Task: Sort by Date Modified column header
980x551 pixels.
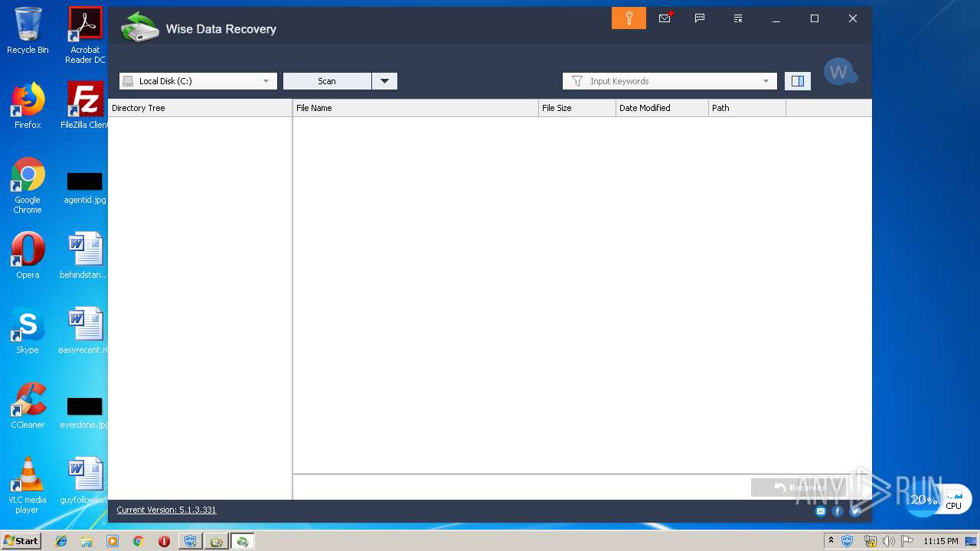Action: tap(662, 108)
